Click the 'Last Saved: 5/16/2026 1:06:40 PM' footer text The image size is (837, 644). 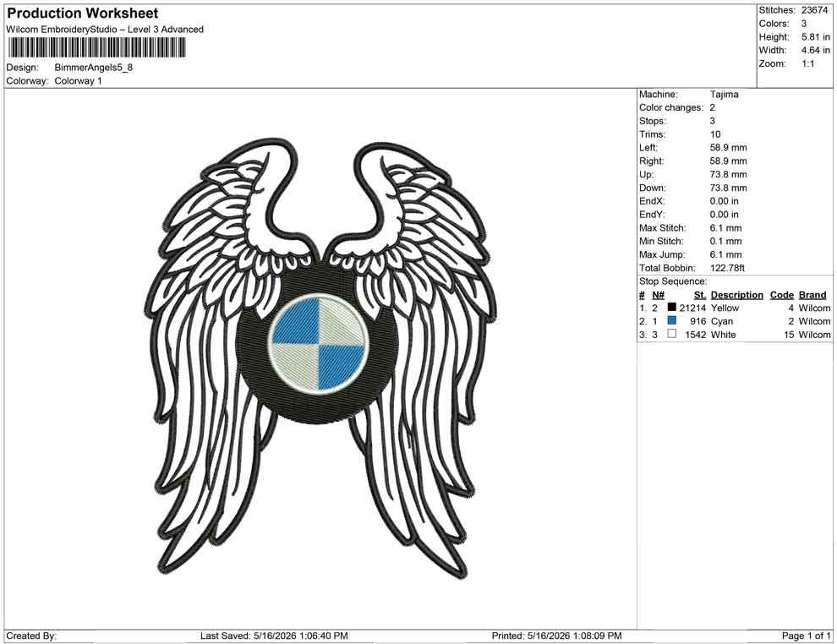pos(275,636)
